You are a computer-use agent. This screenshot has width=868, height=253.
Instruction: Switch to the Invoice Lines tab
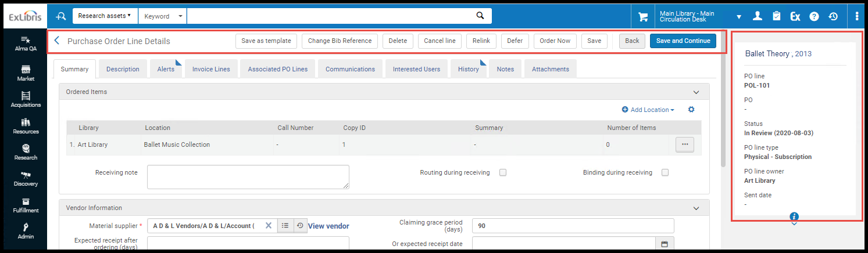pyautogui.click(x=211, y=69)
